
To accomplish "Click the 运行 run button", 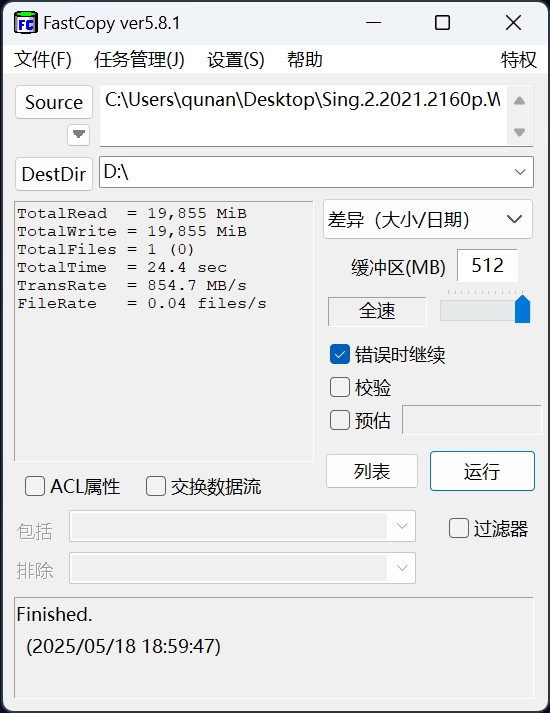I will point(482,471).
